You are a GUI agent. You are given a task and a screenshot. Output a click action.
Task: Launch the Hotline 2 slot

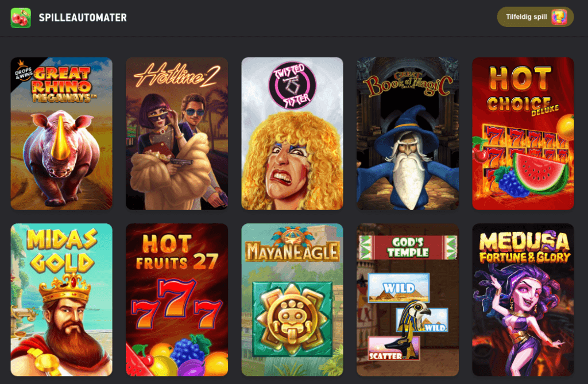coord(177,134)
